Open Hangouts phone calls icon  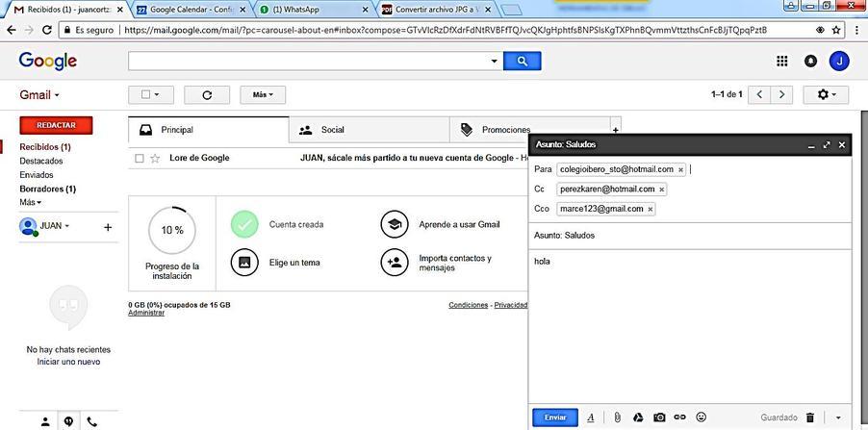91,421
